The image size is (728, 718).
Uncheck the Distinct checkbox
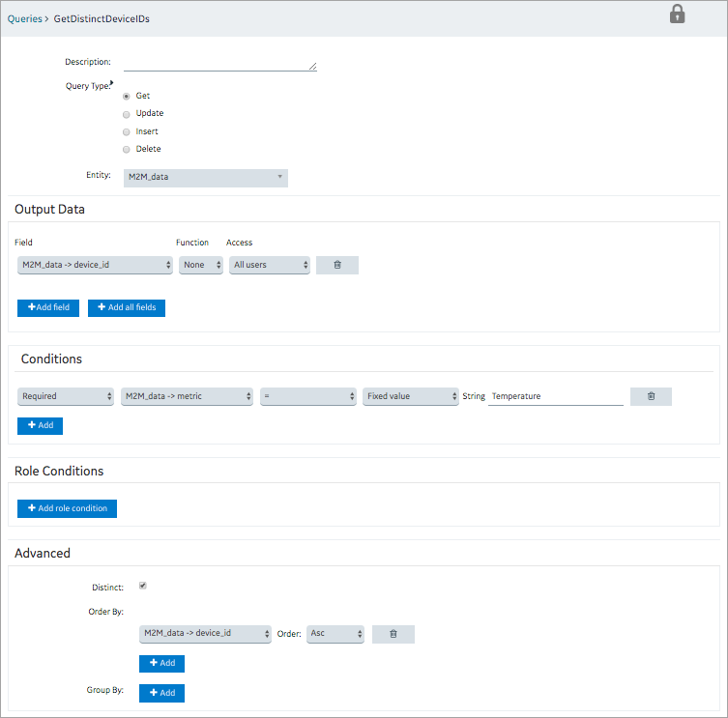click(143, 586)
